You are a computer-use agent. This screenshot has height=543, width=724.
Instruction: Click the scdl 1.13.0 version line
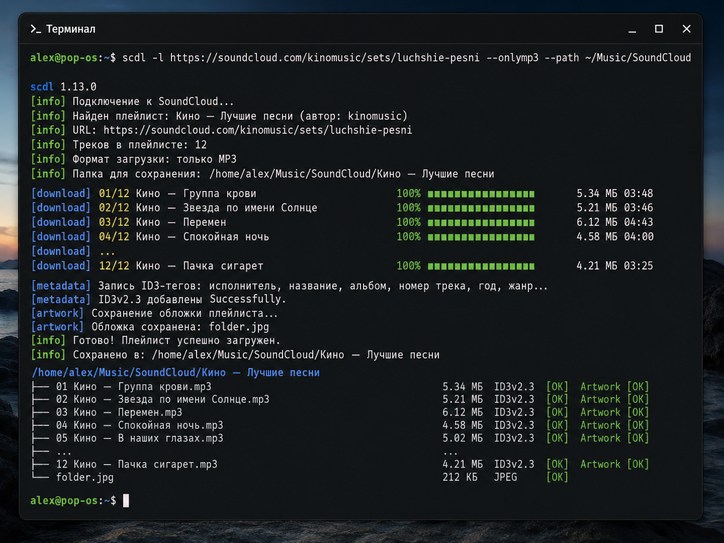pos(63,87)
